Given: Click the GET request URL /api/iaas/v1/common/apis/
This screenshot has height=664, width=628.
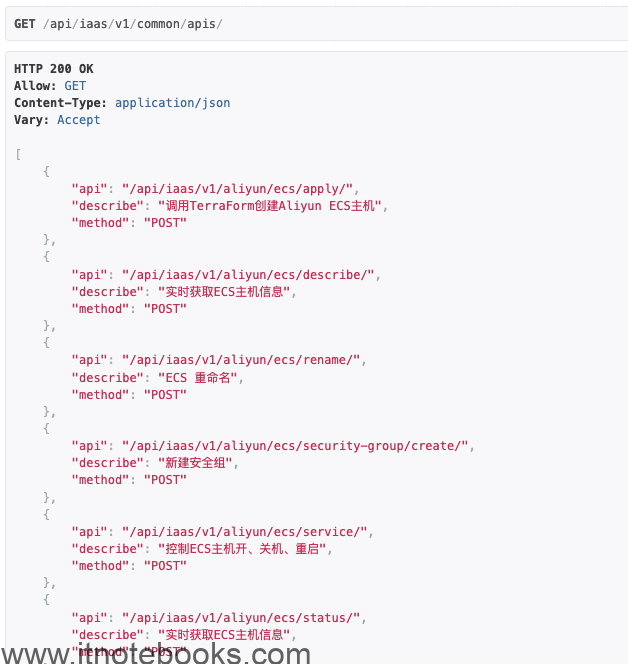Looking at the screenshot, I should pos(133,24).
